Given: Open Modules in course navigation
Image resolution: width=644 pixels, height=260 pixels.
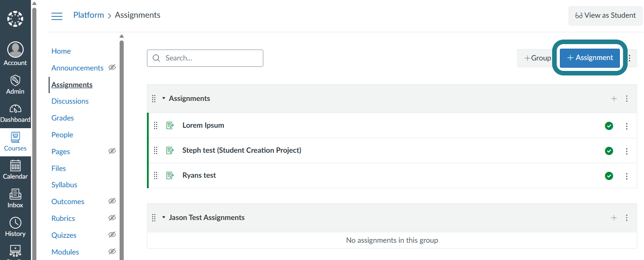Looking at the screenshot, I should point(65,252).
